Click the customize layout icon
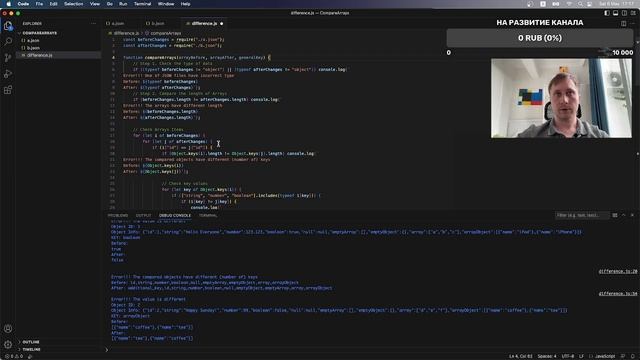The image size is (640, 360). coord(633,13)
